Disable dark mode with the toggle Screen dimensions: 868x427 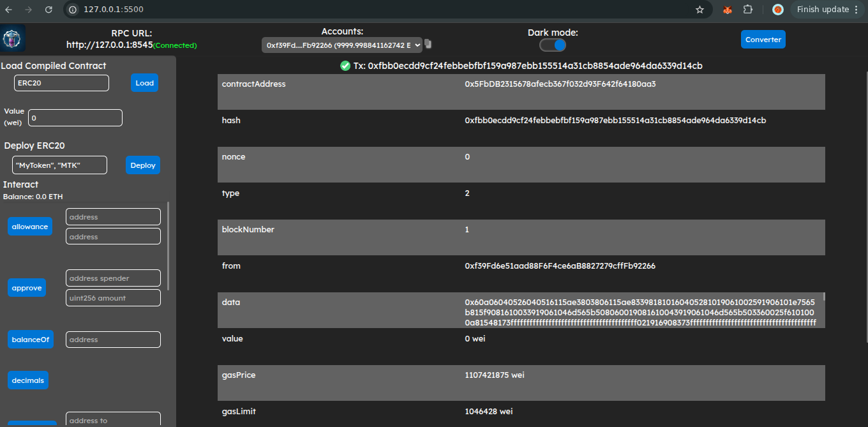(x=552, y=44)
